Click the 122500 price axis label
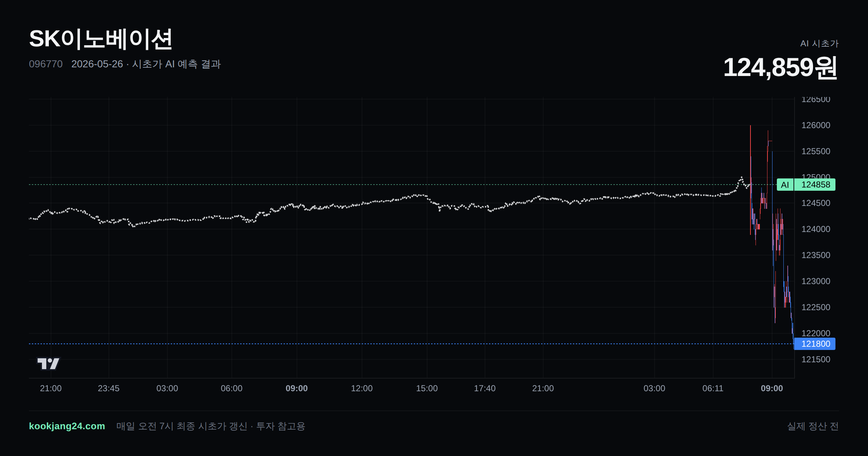 pyautogui.click(x=816, y=307)
